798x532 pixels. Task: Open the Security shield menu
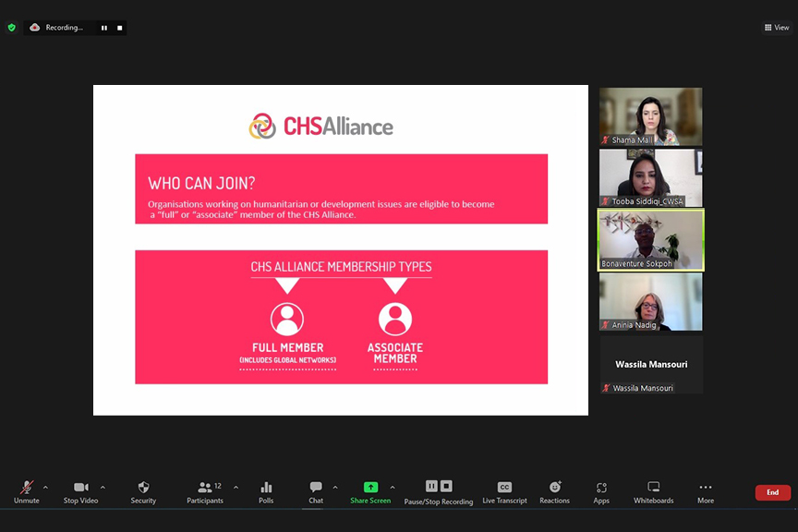pos(143,487)
